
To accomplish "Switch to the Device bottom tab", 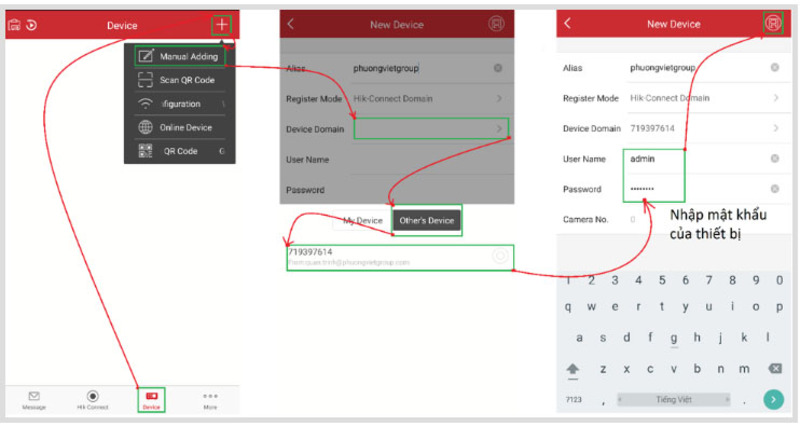I will [x=151, y=399].
